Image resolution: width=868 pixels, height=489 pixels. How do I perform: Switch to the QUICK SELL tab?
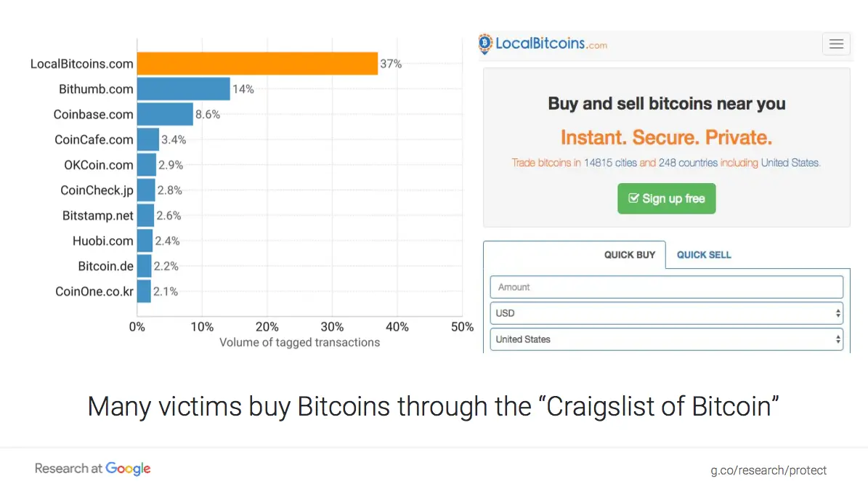(x=703, y=255)
